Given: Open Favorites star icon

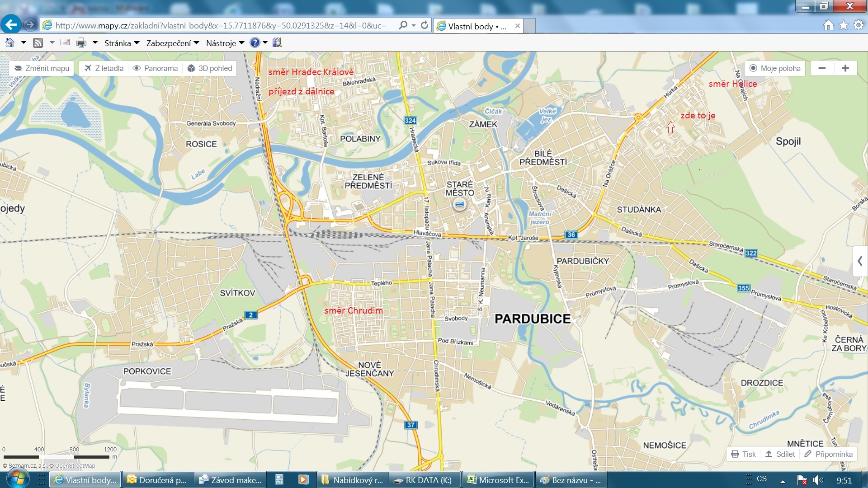Looking at the screenshot, I should [x=844, y=25].
